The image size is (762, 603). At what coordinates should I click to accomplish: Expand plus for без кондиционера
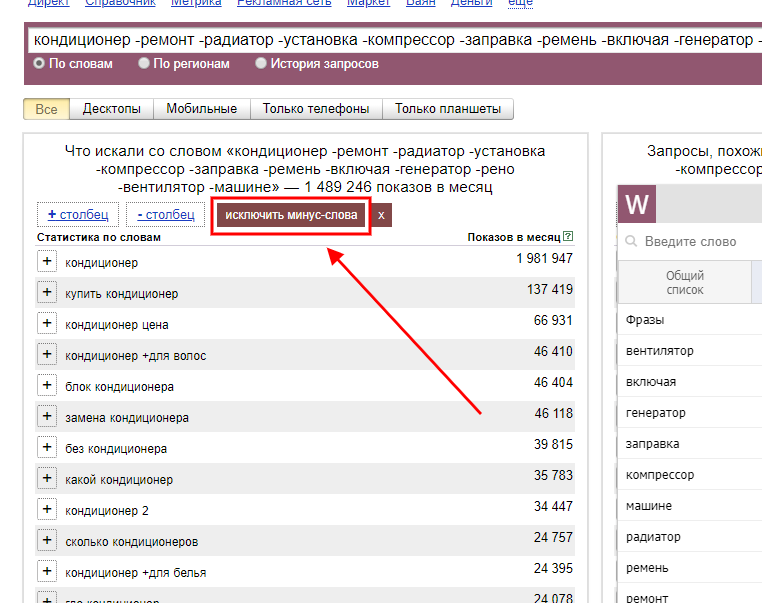(47, 448)
